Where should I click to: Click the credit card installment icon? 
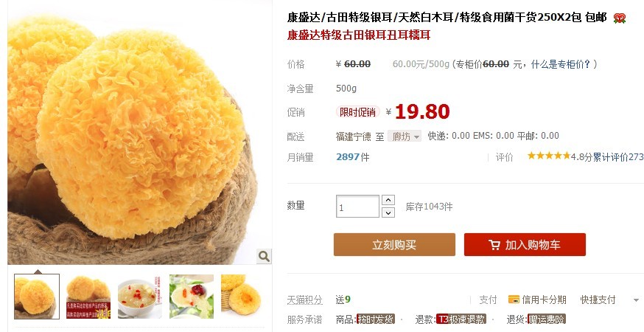tap(514, 300)
